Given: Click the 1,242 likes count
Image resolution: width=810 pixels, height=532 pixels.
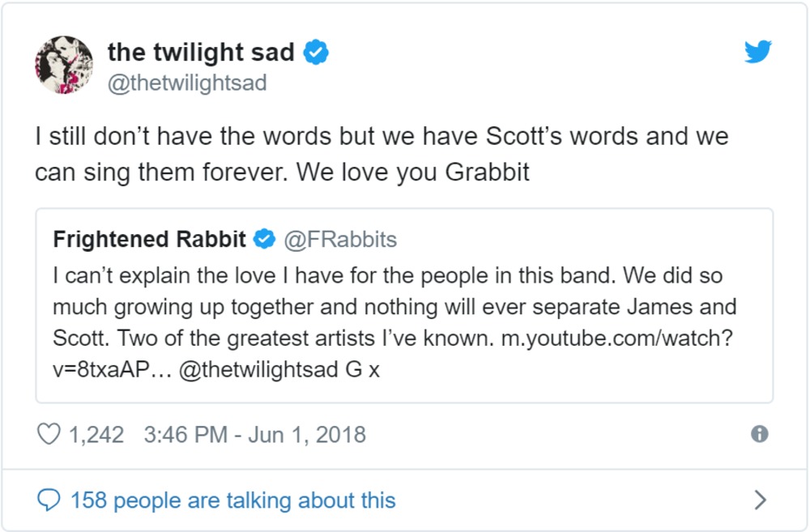Looking at the screenshot, I should click(x=96, y=435).
